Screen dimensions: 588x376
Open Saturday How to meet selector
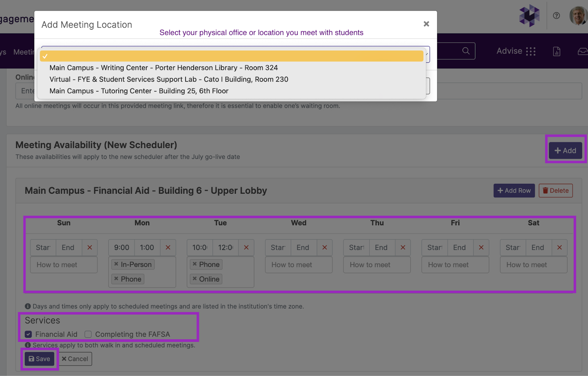pyautogui.click(x=533, y=265)
